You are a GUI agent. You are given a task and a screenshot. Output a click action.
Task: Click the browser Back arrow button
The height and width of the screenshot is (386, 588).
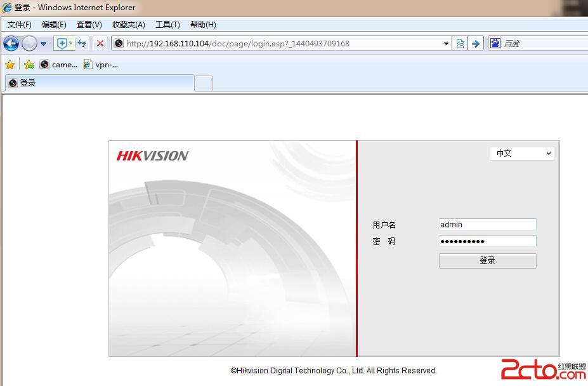pyautogui.click(x=11, y=44)
